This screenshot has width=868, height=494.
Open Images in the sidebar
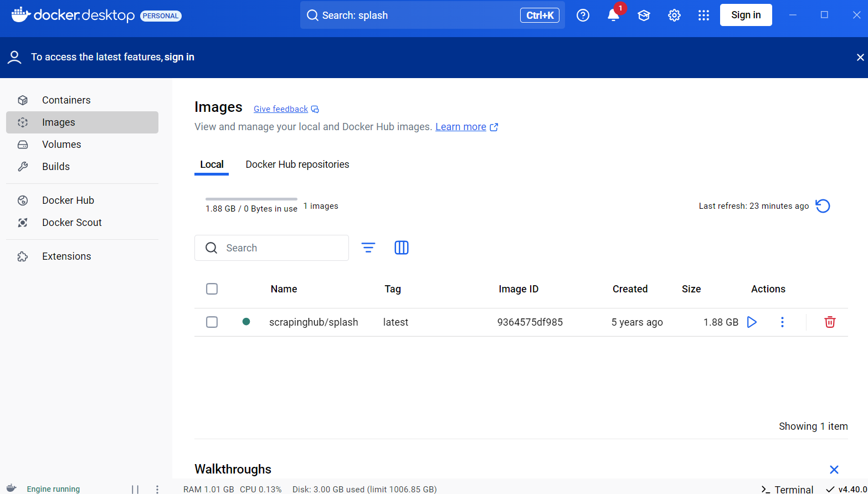click(x=82, y=122)
